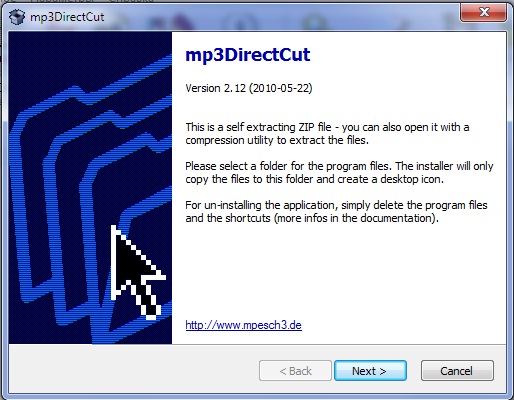Click the 'create a desktop icon' sentence ending
514x400 pixels.
pyautogui.click(x=383, y=179)
